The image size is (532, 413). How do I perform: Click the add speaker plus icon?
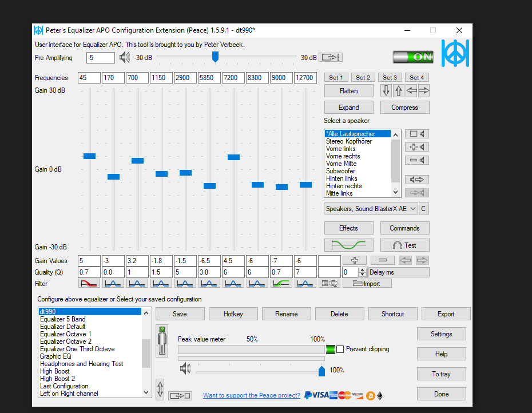pos(417,147)
